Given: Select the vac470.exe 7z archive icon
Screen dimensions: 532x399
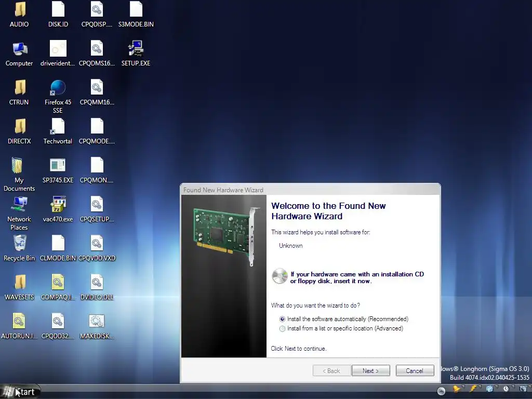Looking at the screenshot, I should click(x=58, y=205).
